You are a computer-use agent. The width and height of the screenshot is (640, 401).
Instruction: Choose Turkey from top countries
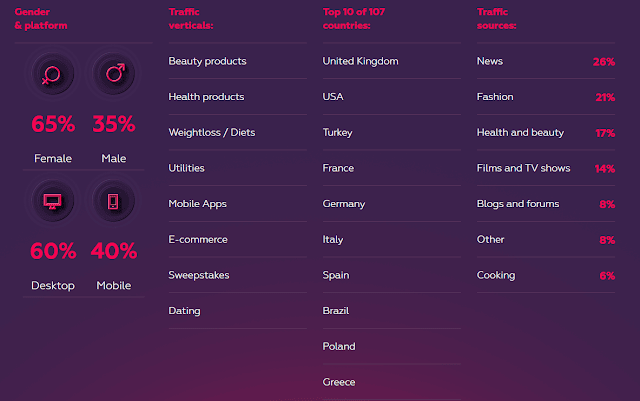coord(338,132)
